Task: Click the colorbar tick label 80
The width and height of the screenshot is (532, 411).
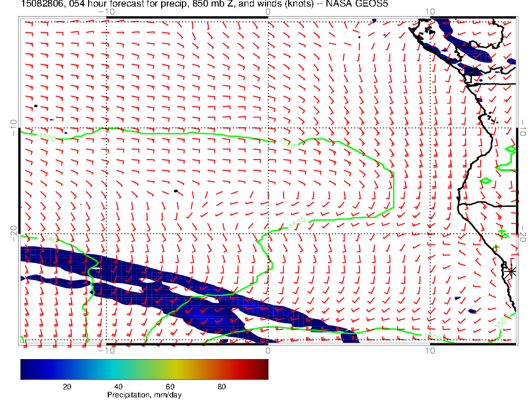Action: tap(221, 386)
